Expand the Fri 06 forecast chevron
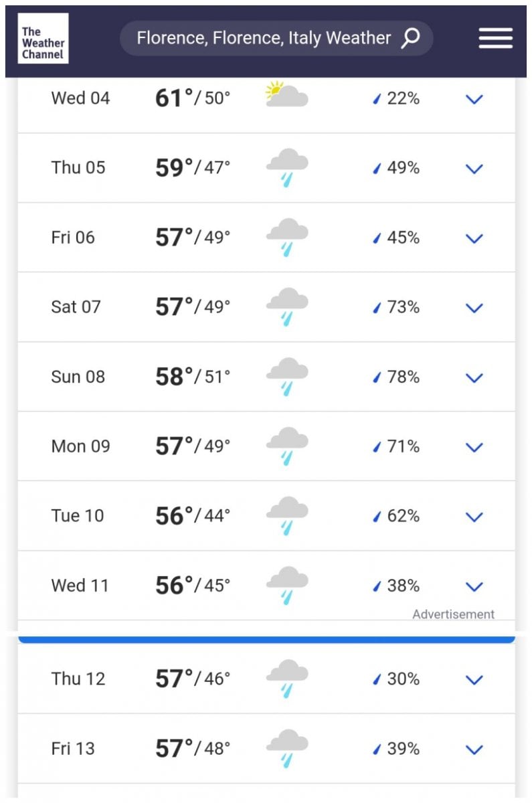 (474, 239)
